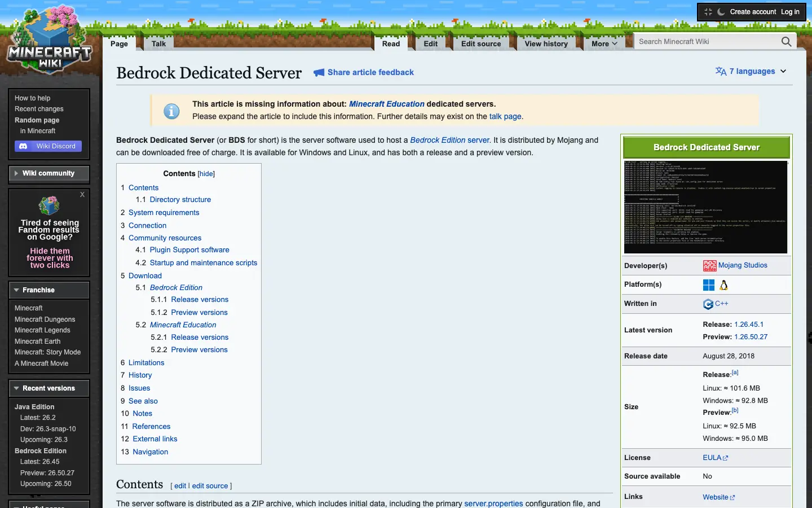Viewport: 812px width, 508px height.
Task: Click Create account
Action: click(x=753, y=12)
